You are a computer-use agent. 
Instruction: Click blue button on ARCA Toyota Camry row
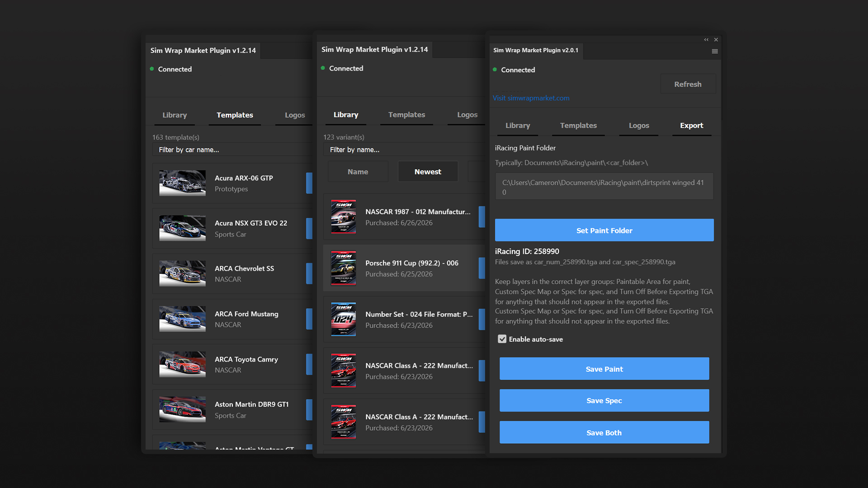click(x=309, y=364)
